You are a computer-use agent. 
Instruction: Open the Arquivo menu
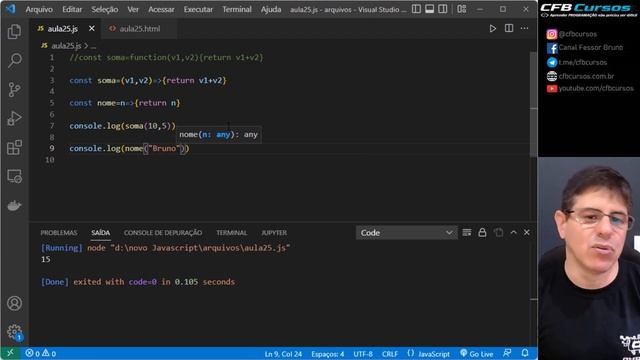pos(39,9)
